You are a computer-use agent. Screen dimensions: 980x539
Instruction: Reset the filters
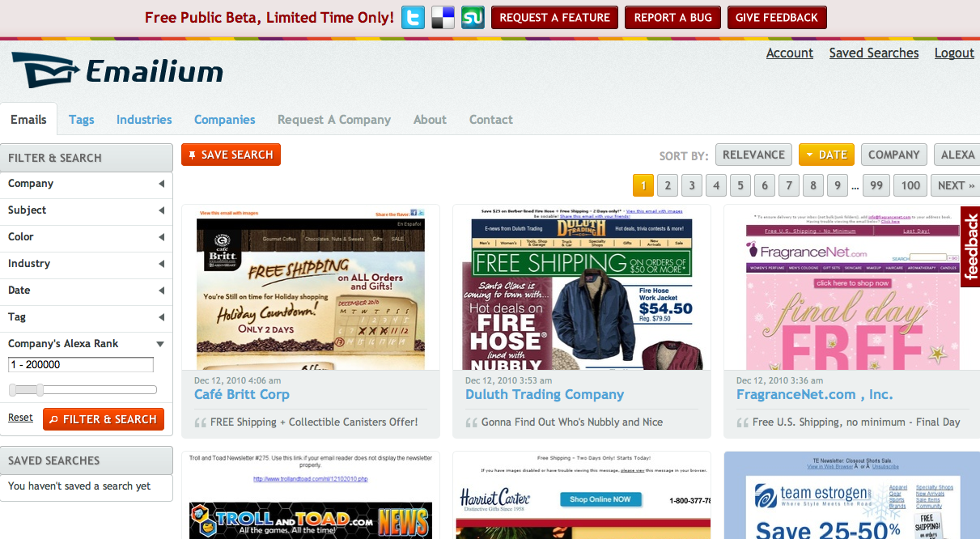pyautogui.click(x=20, y=418)
